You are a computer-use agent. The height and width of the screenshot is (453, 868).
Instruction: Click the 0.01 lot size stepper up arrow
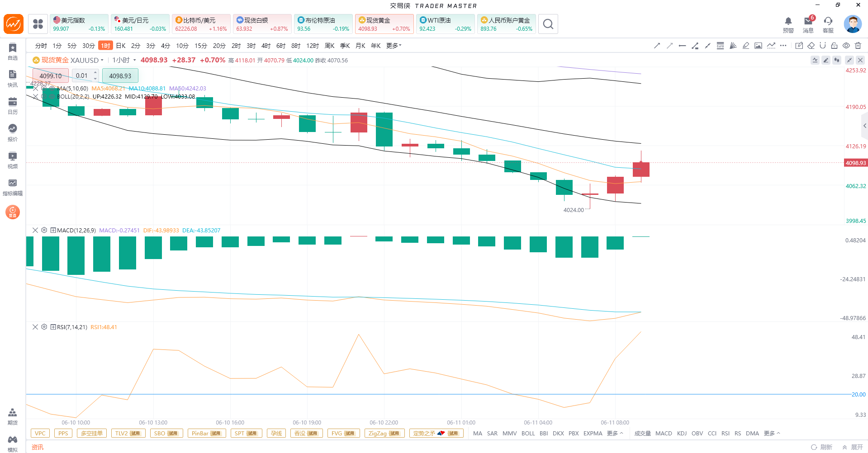95,73
